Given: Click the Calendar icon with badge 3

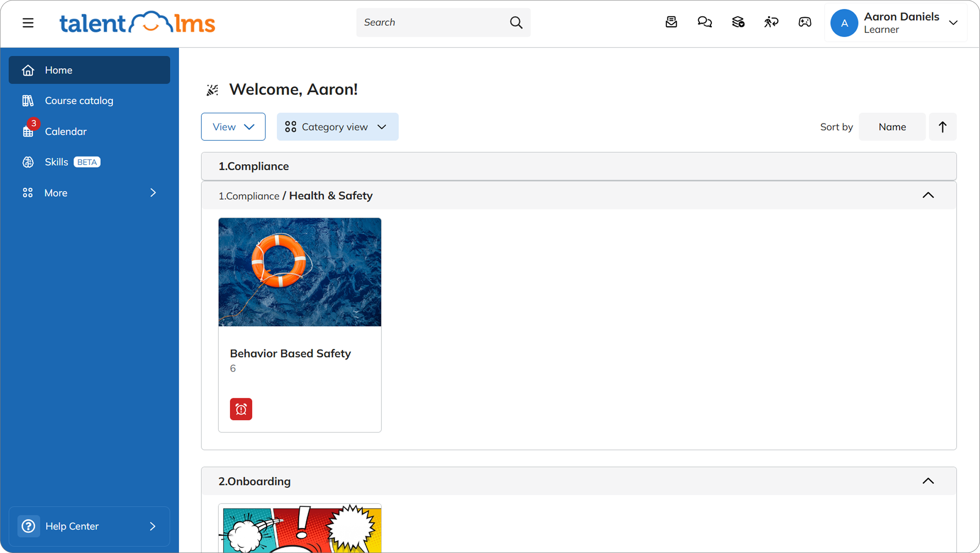Looking at the screenshot, I should (x=28, y=131).
